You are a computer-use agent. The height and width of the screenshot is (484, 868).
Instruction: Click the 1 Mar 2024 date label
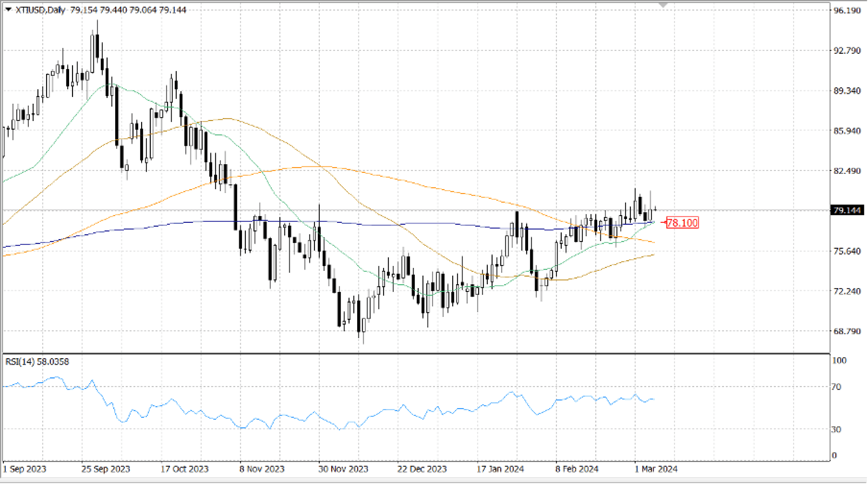click(656, 469)
